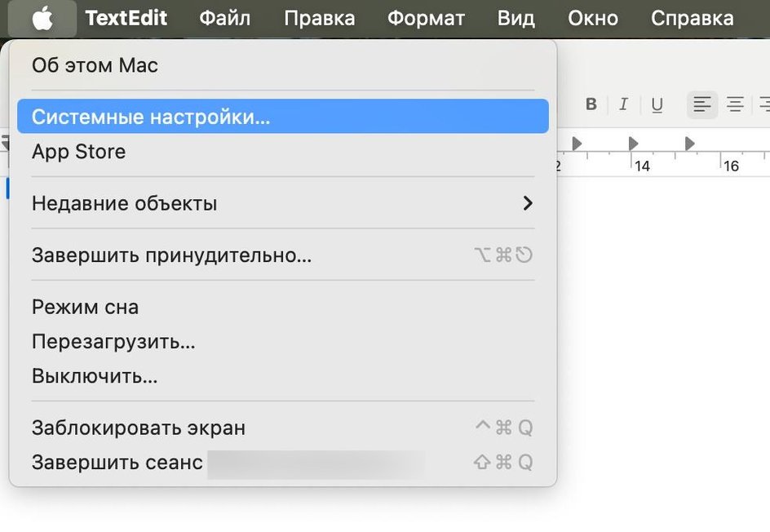Toggle italic formatting in TextEdit toolbar
Image resolution: width=770 pixels, height=532 pixels.
tap(624, 104)
